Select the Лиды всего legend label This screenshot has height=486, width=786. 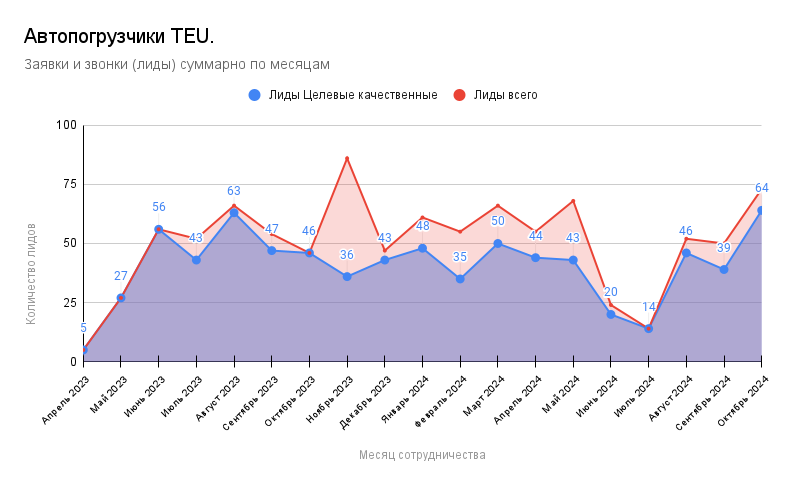tap(505, 95)
